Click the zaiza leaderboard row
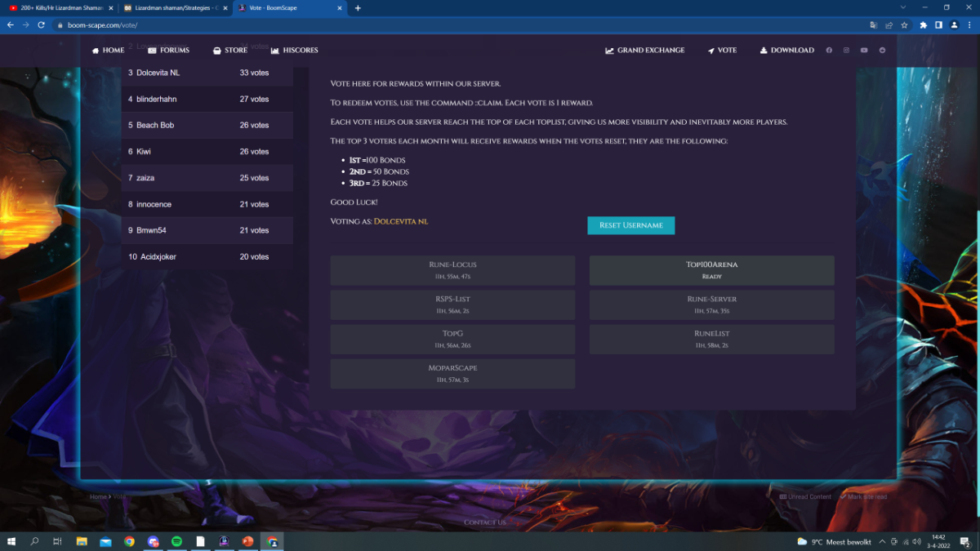Viewport: 980px width, 551px height. [207, 178]
